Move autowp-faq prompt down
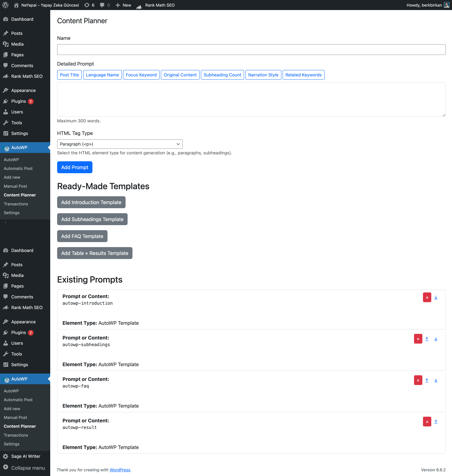Screen dimensions: 452x476 436,380
